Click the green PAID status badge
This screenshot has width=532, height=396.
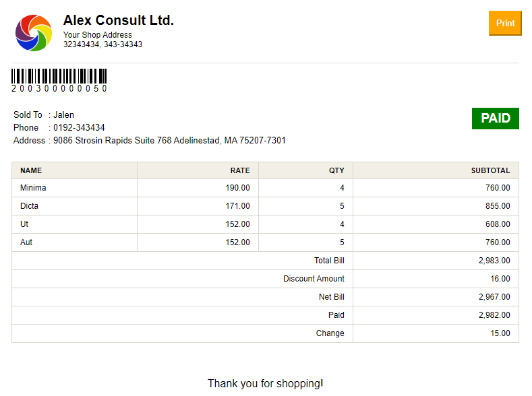coord(495,119)
